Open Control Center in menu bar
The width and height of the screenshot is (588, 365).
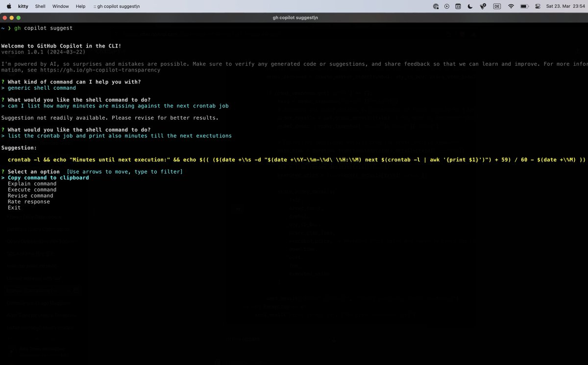click(x=538, y=6)
